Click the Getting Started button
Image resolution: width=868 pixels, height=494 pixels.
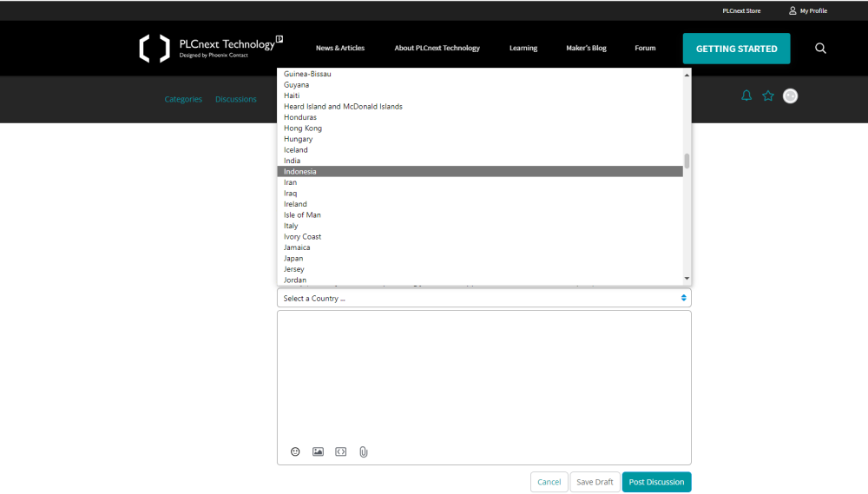736,49
